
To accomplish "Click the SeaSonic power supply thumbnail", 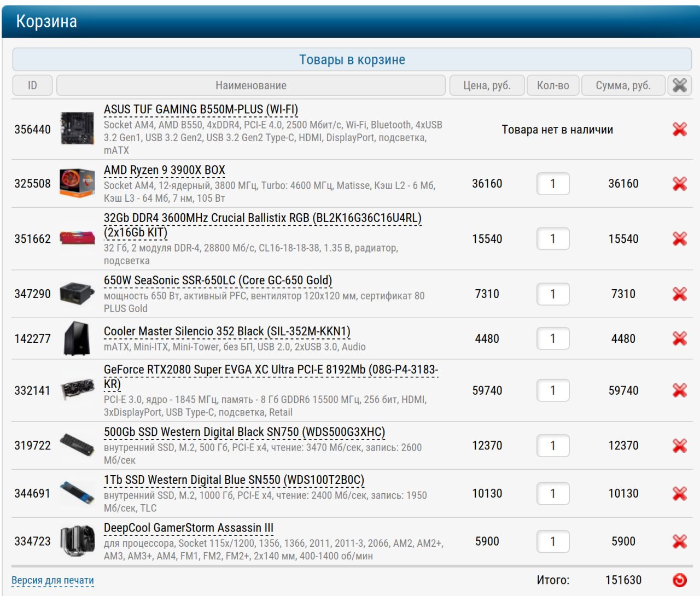I will [77, 294].
